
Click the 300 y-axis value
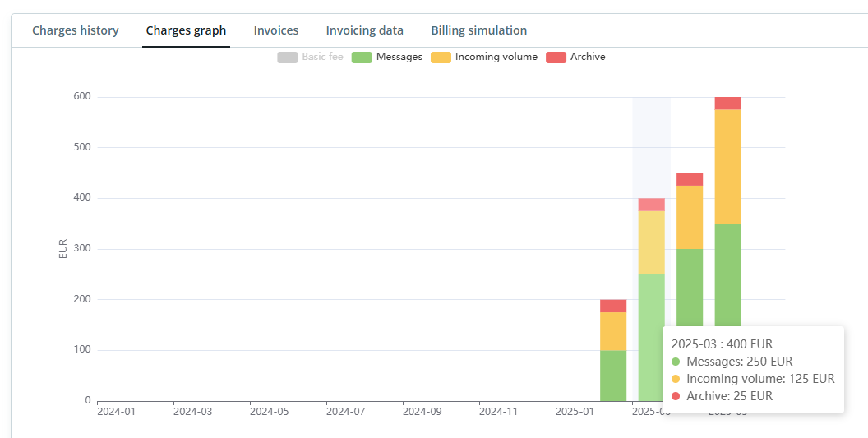(82, 249)
